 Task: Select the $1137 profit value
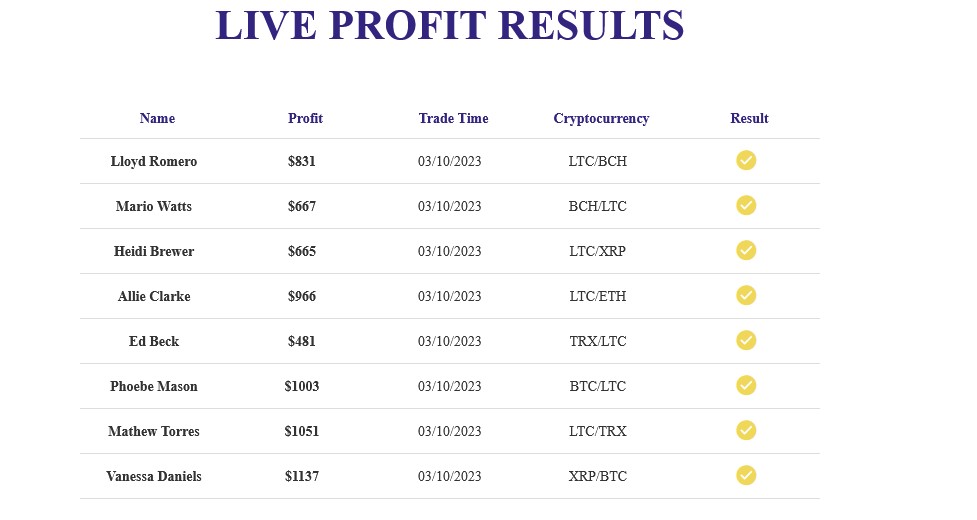tap(302, 476)
